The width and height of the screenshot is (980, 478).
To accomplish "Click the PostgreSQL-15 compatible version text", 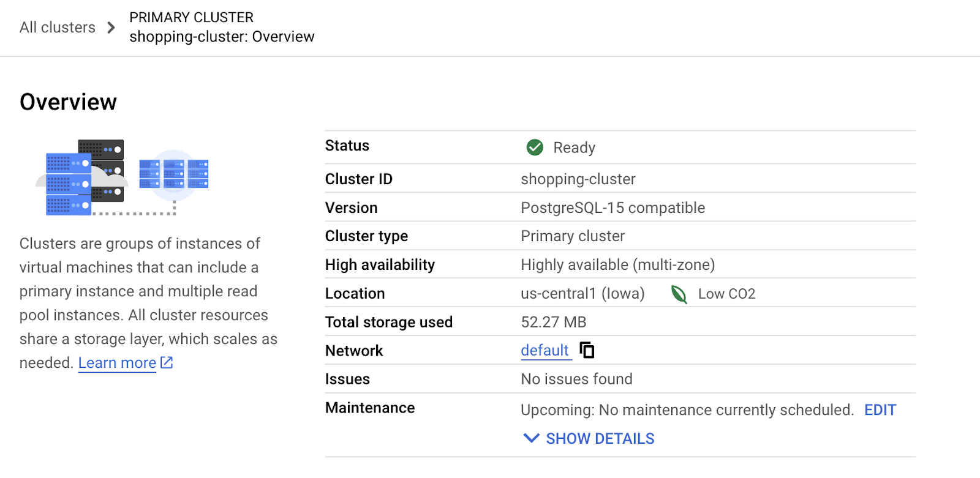I will point(612,207).
